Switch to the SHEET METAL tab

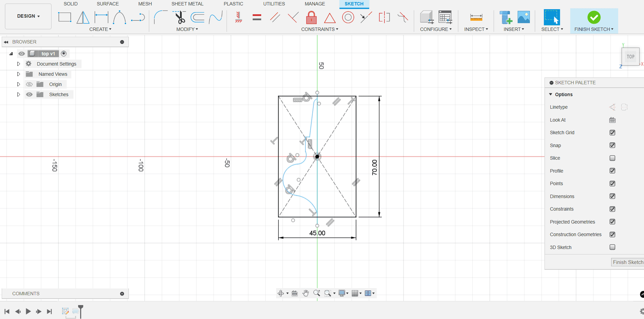[x=187, y=4]
